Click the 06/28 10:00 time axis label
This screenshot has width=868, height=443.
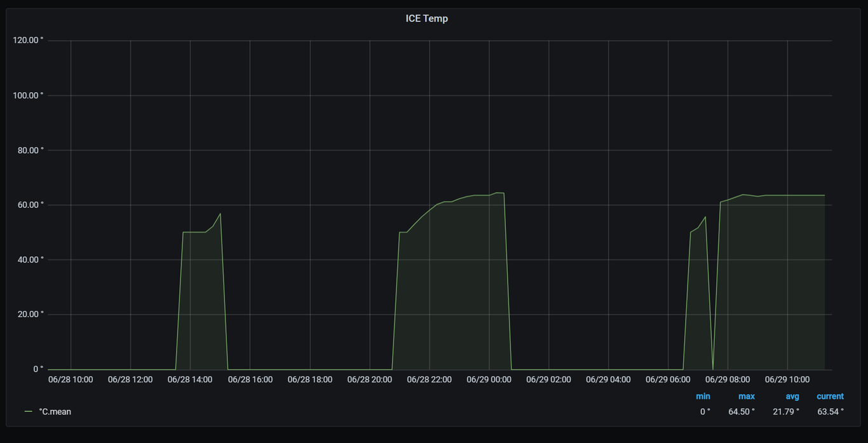click(71, 379)
